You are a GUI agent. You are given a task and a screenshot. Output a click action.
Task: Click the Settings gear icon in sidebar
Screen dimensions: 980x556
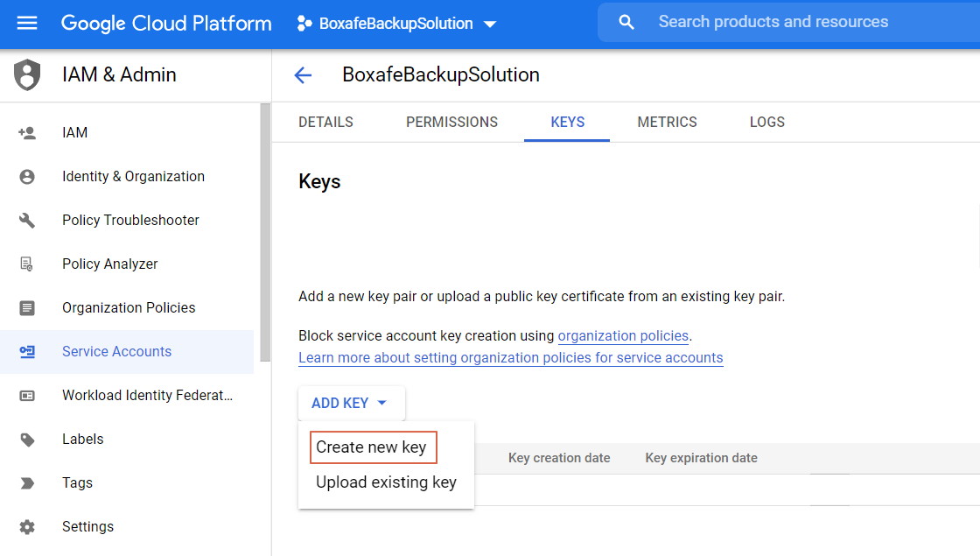pos(27,527)
